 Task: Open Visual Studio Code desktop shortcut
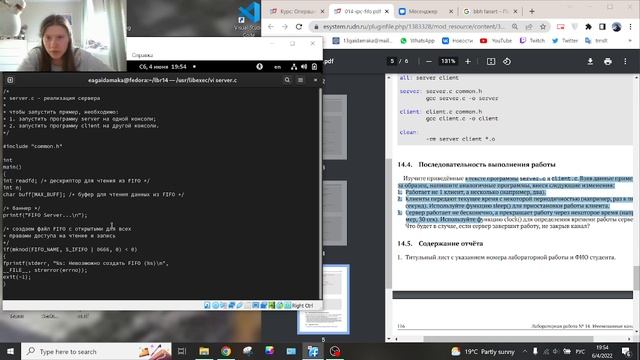247,18
